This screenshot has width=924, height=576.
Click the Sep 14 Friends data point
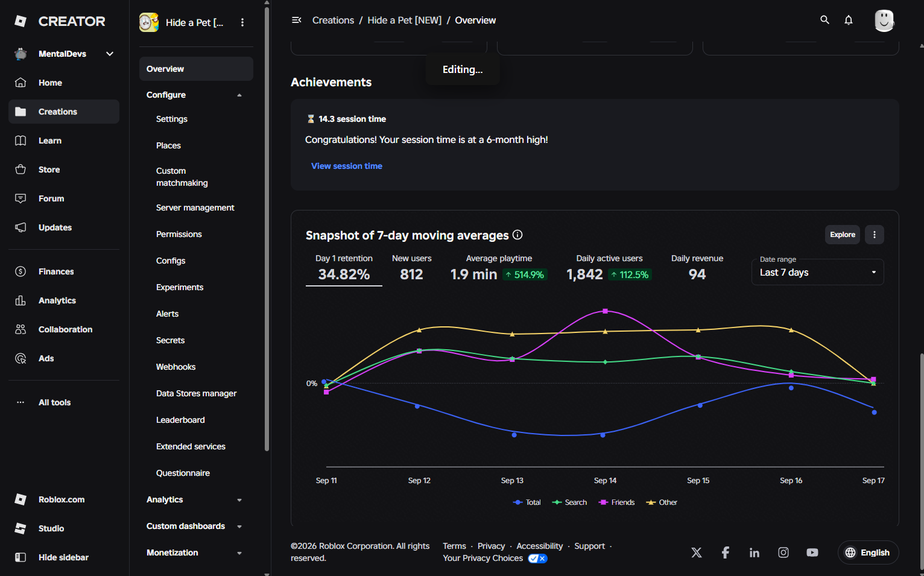605,311
